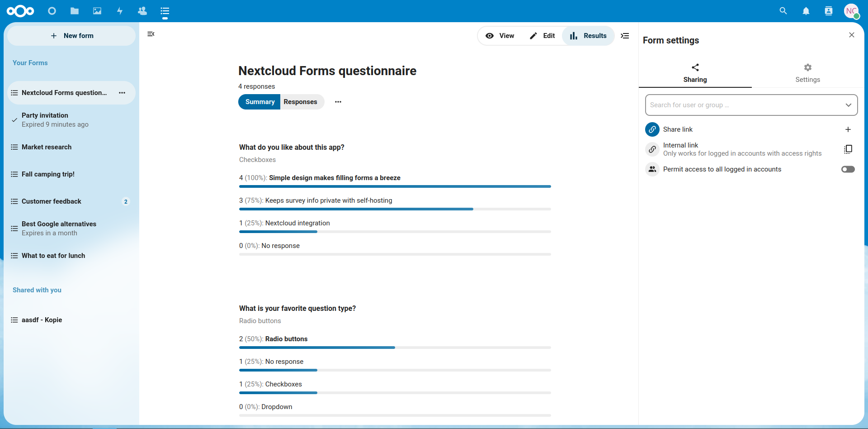Screen dimensions: 868x429
Task: Open the Contacts app icon
Action: click(142, 11)
